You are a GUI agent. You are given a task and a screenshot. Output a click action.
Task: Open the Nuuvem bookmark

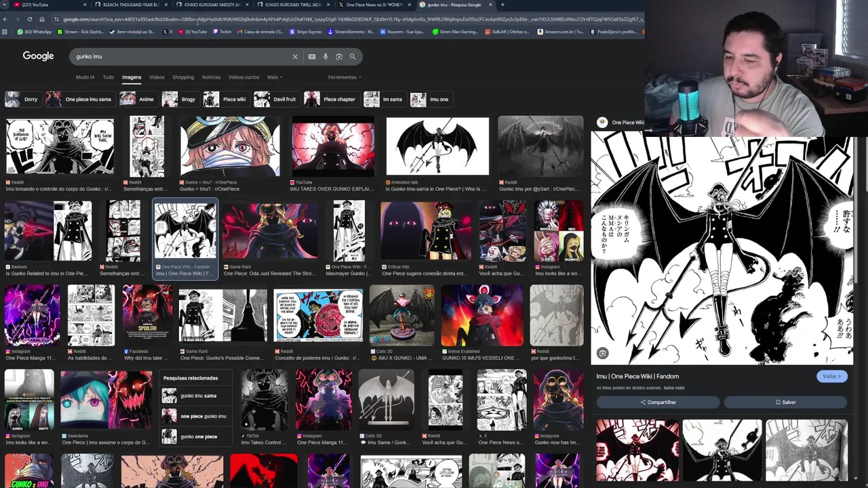coord(402,32)
